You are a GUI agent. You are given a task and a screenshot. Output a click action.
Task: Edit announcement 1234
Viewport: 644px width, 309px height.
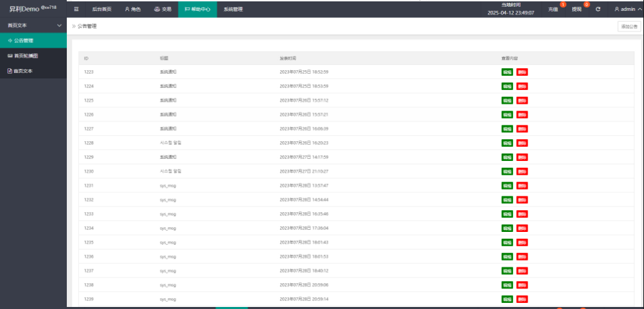pos(507,228)
